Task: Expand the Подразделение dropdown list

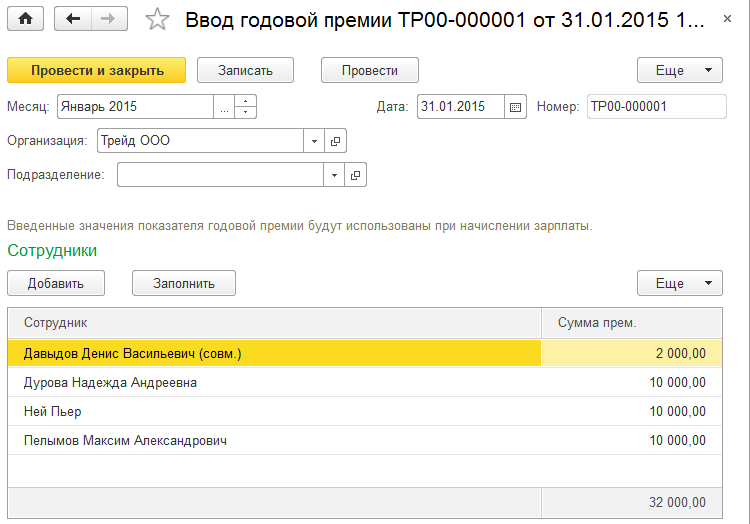Action: [334, 175]
